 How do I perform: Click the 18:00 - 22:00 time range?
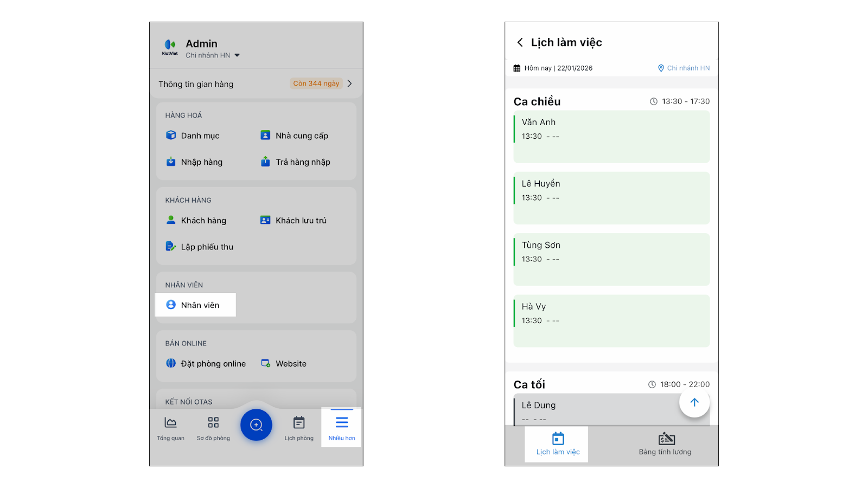685,384
